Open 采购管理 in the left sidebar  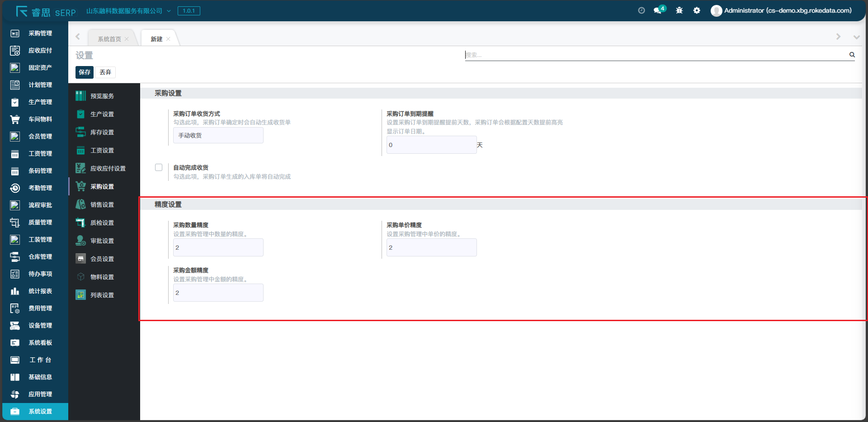click(40, 33)
